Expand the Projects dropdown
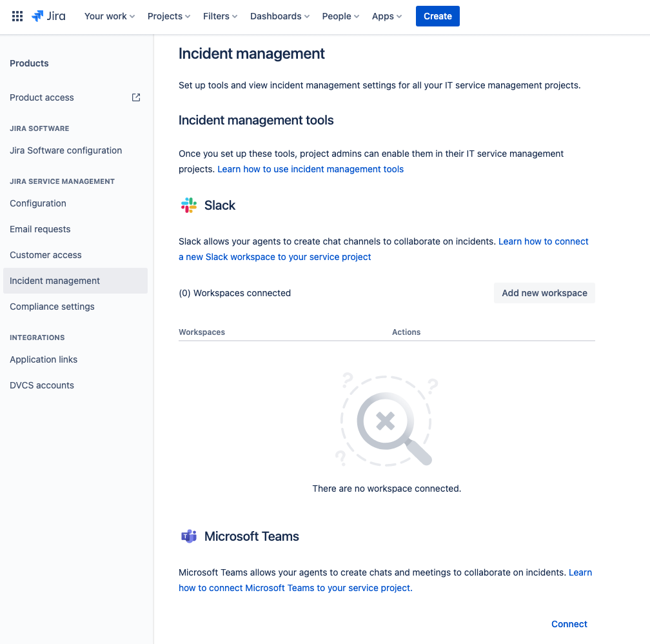 [x=169, y=16]
